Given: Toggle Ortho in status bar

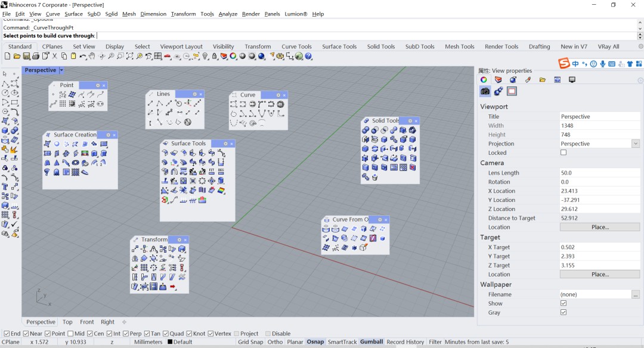Looking at the screenshot, I should point(275,342).
